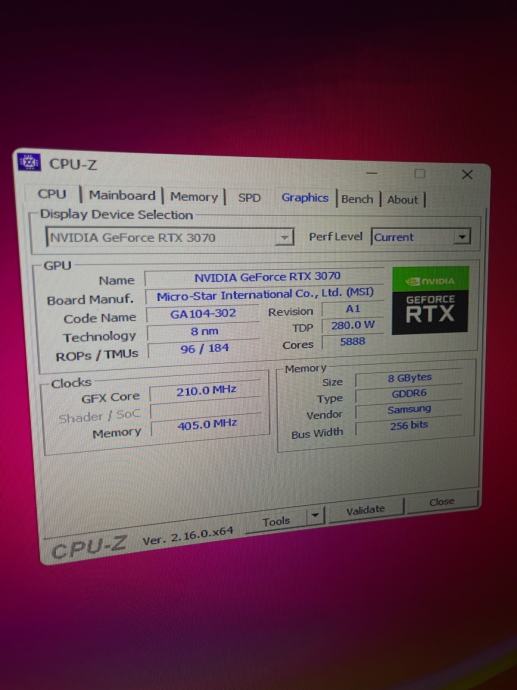The width and height of the screenshot is (517, 690).
Task: Maximize the CPU-Z window
Action: pos(420,174)
